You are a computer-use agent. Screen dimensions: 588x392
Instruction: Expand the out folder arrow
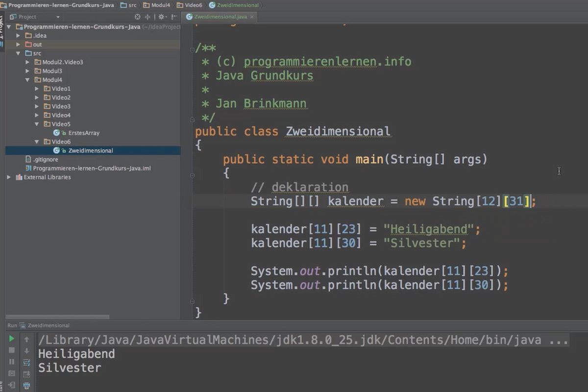point(19,45)
